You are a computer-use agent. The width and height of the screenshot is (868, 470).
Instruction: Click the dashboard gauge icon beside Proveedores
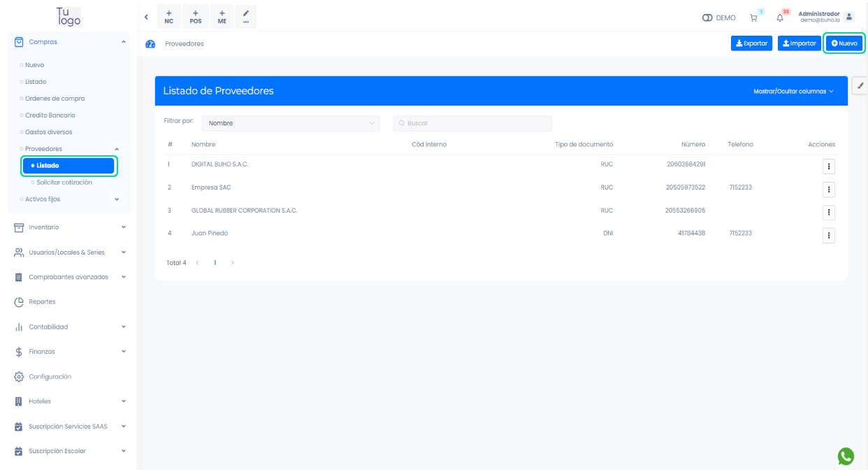pyautogui.click(x=150, y=44)
